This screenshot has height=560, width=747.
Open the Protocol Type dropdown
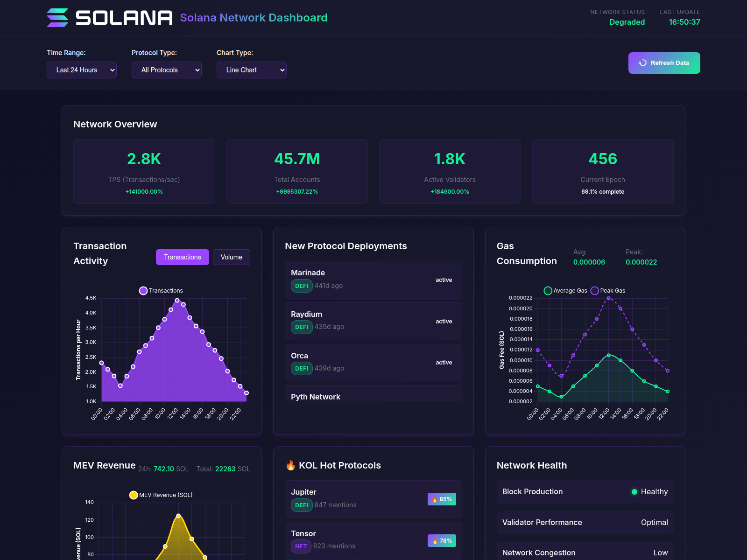(x=167, y=70)
